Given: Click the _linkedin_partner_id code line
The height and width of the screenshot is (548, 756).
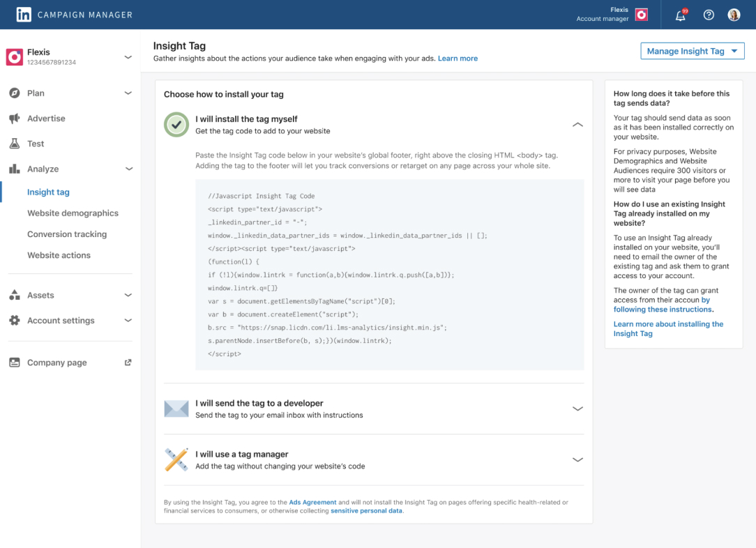Looking at the screenshot, I should click(257, 222).
